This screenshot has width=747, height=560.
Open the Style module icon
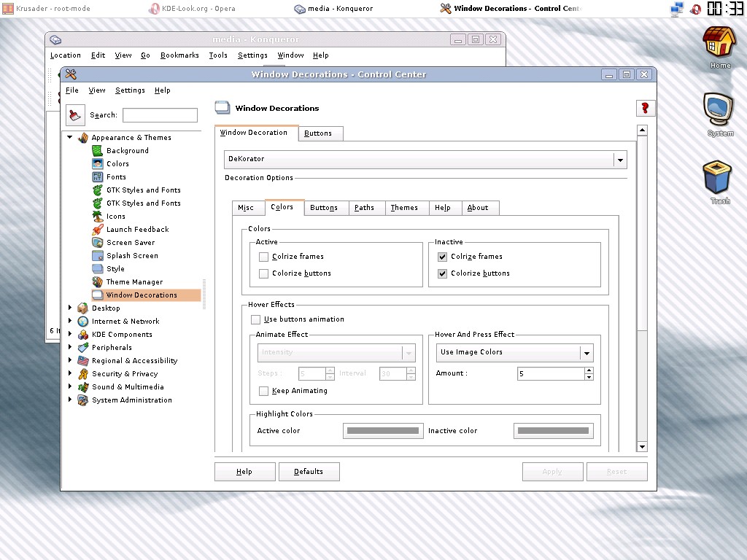pyautogui.click(x=97, y=268)
